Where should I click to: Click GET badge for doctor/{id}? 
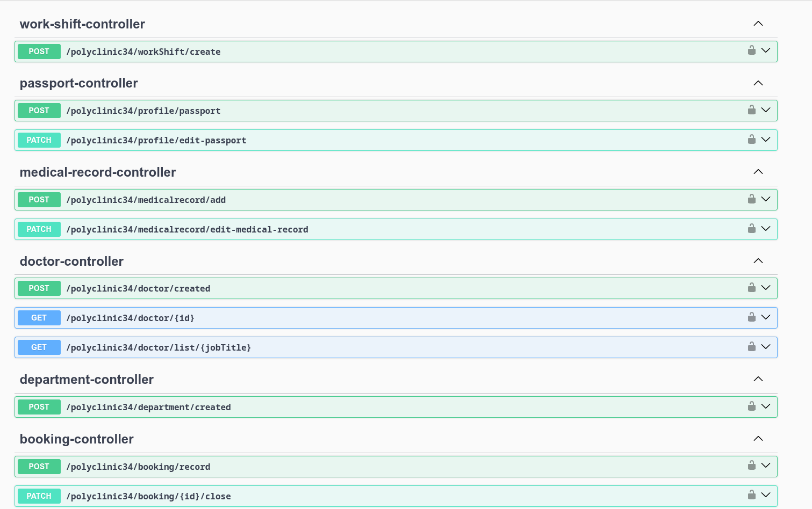point(39,318)
